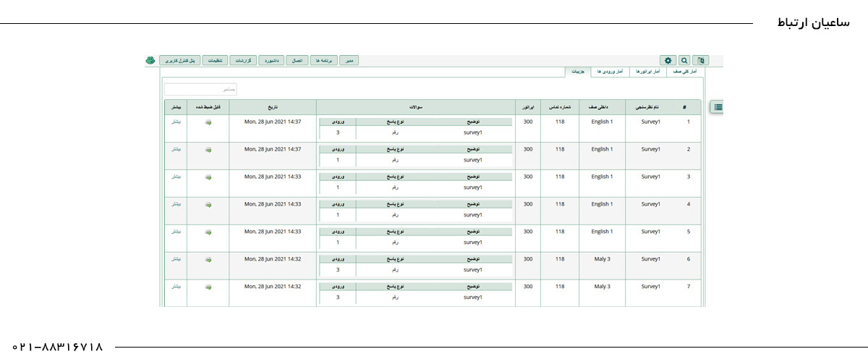Click بیشتر link in row 2
This screenshot has height=362, width=868.
[x=176, y=149]
